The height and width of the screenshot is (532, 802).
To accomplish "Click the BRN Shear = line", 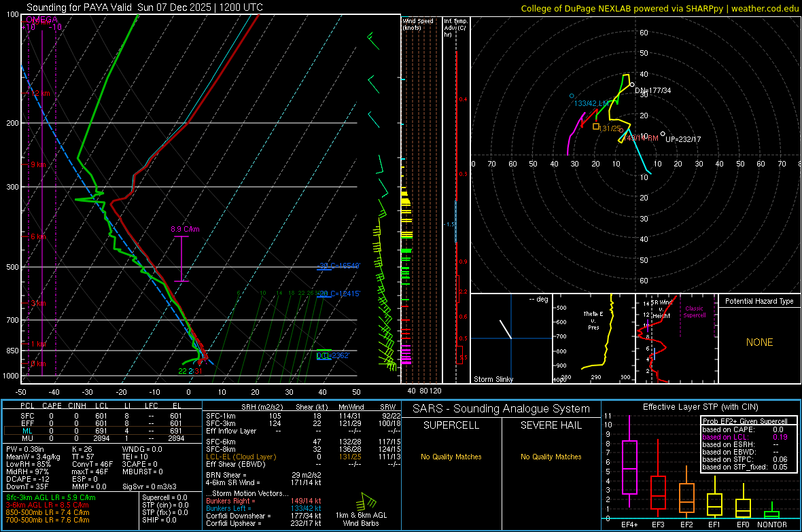I will [x=264, y=475].
